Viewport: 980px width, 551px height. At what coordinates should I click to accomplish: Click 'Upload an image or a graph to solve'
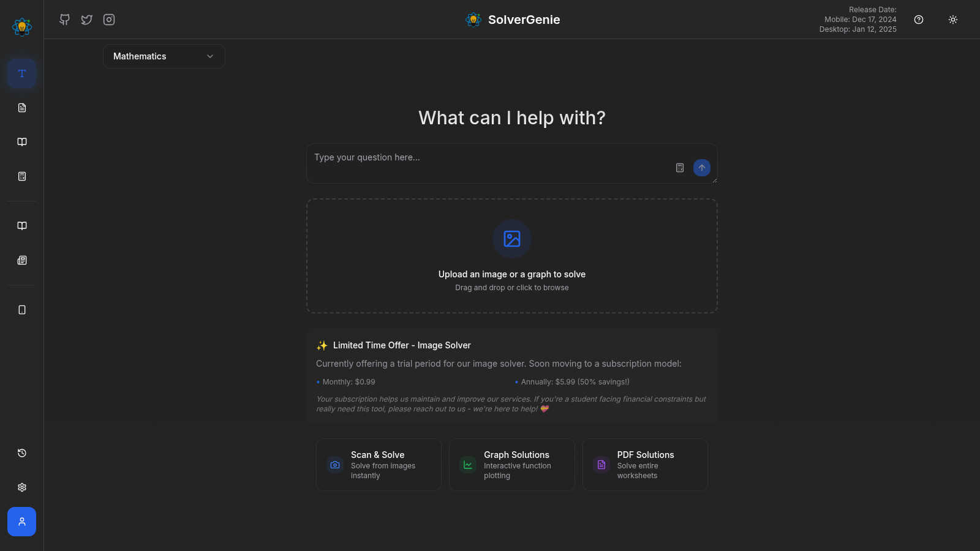[512, 274]
